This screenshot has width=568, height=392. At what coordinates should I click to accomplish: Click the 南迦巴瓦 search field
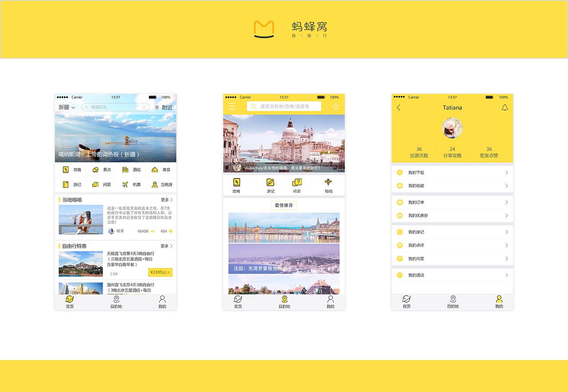point(115,107)
